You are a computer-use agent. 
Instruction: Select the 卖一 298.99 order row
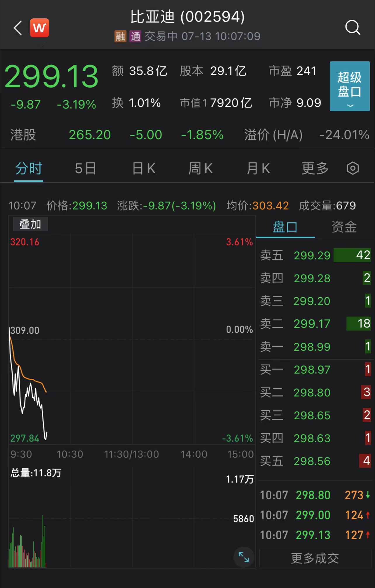315,347
